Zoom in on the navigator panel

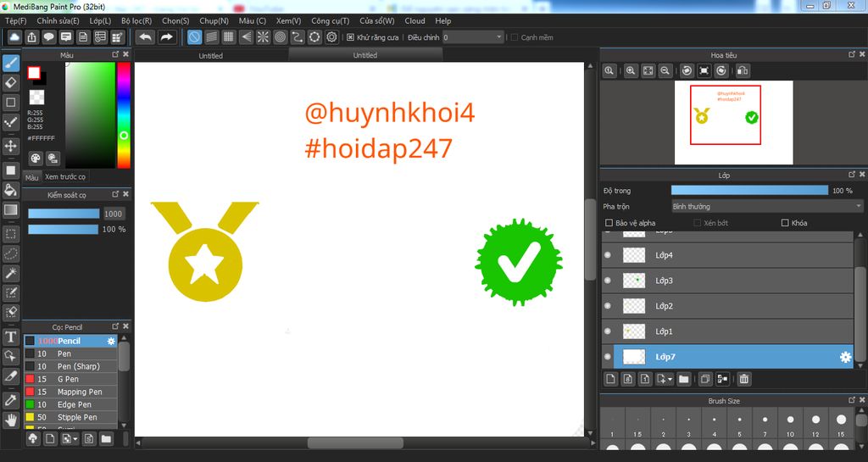(631, 71)
